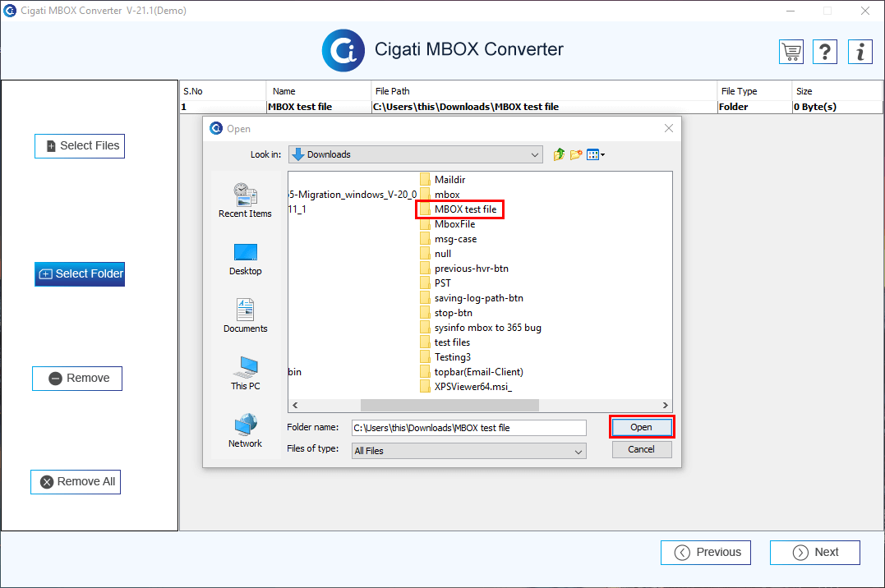The image size is (885, 588).
Task: Select the null folder
Action: pyautogui.click(x=436, y=254)
